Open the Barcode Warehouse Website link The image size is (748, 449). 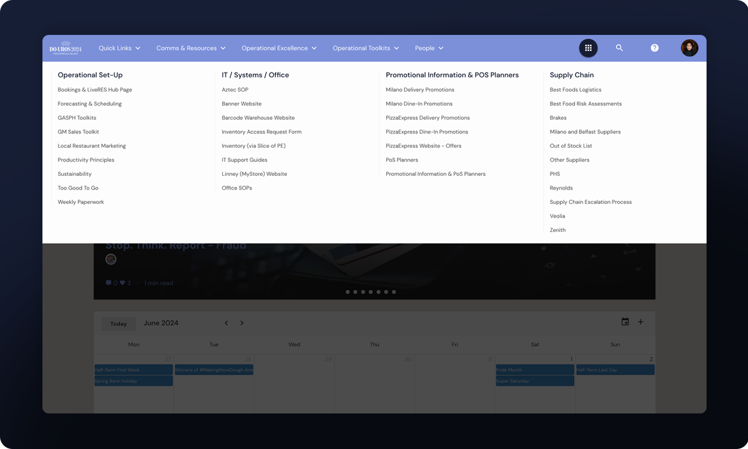258,118
